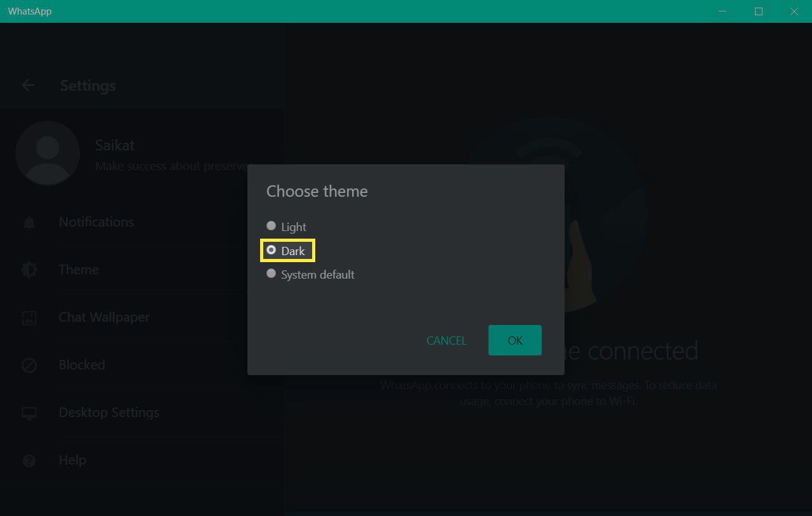The width and height of the screenshot is (812, 516).
Task: Select the Dark theme radio button
Action: click(272, 250)
